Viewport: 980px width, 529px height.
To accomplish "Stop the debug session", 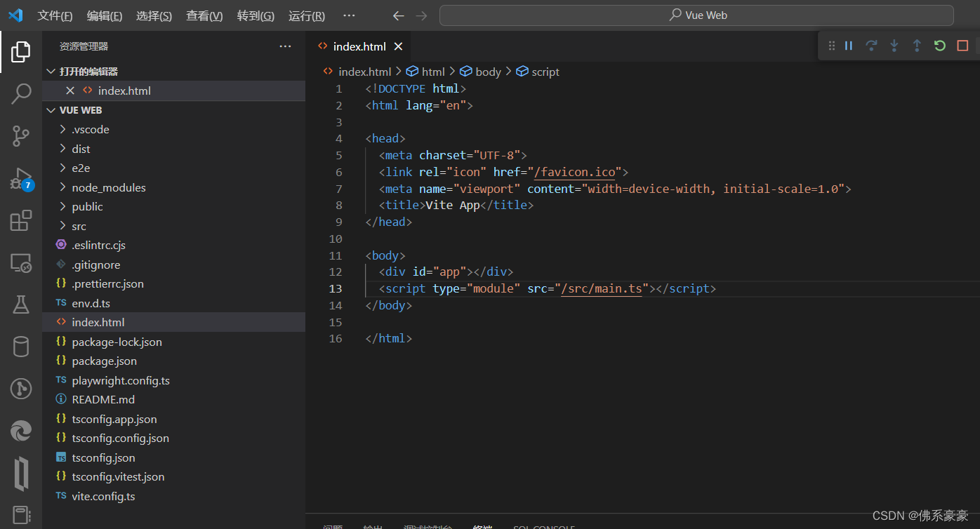I will pyautogui.click(x=962, y=46).
